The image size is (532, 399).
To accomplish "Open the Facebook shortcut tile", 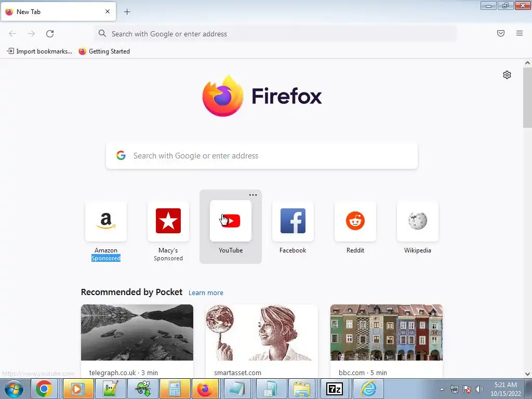I will (293, 221).
